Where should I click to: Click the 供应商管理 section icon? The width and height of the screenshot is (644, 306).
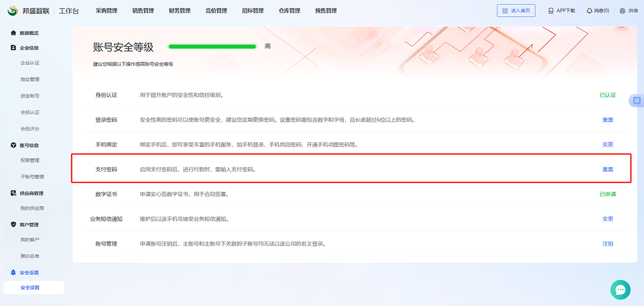click(13, 193)
